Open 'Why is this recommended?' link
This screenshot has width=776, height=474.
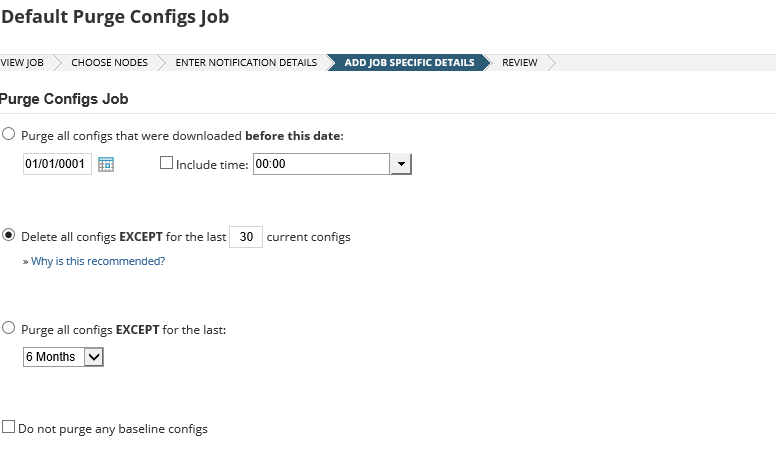tap(98, 261)
